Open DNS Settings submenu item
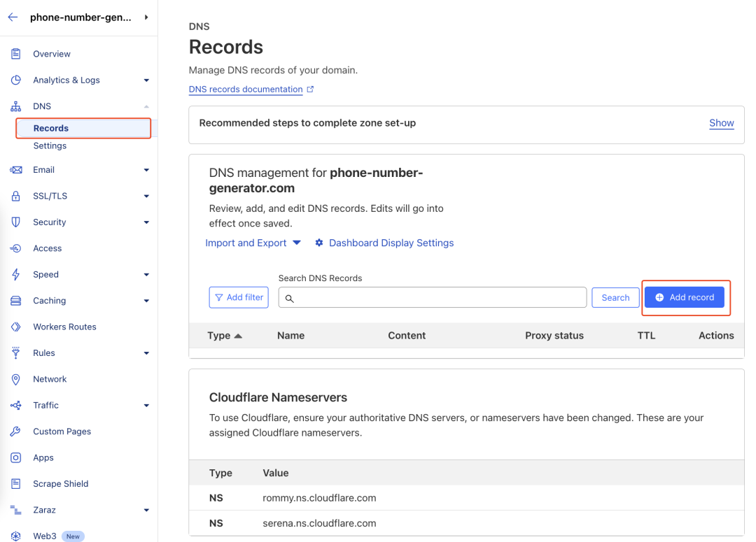The height and width of the screenshot is (542, 756). [x=50, y=146]
